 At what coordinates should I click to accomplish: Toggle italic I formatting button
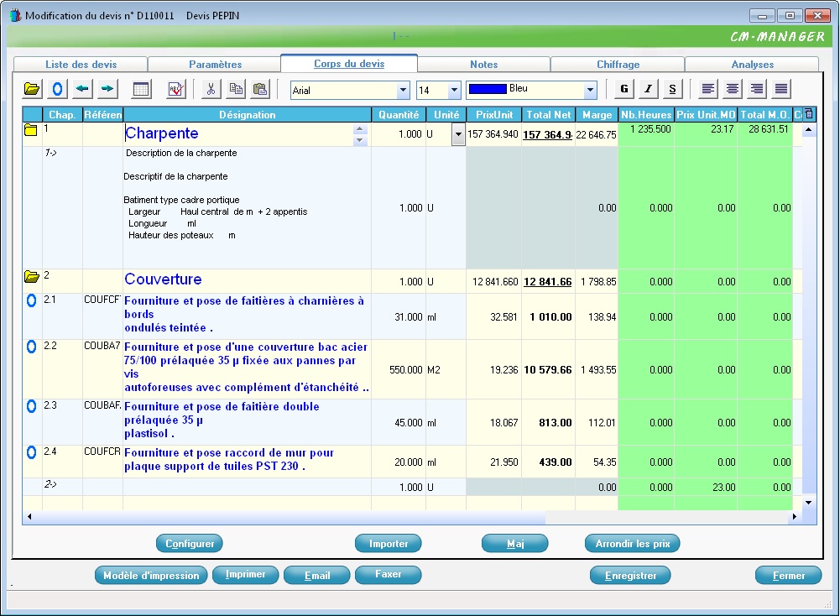pyautogui.click(x=648, y=89)
